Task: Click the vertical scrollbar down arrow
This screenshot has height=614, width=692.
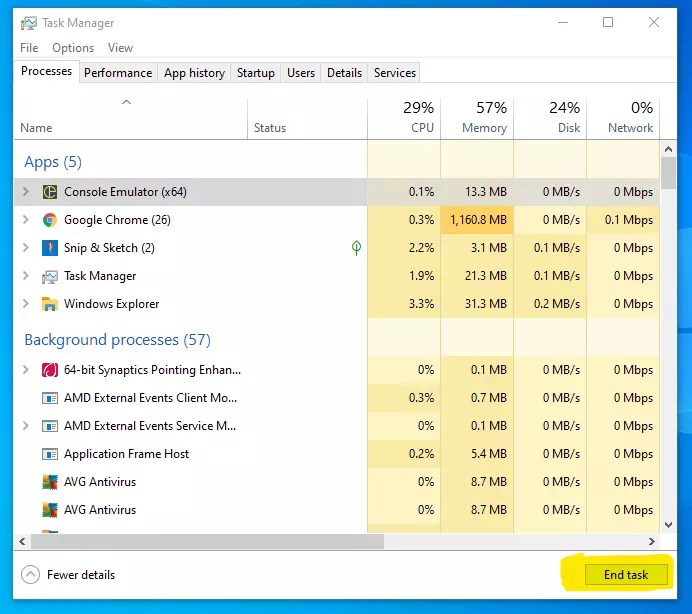Action: click(668, 525)
